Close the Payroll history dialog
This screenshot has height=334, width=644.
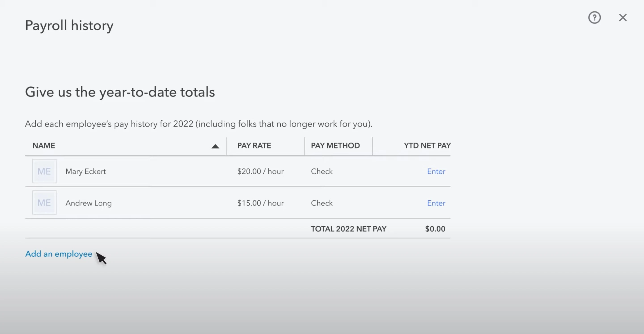pyautogui.click(x=623, y=17)
